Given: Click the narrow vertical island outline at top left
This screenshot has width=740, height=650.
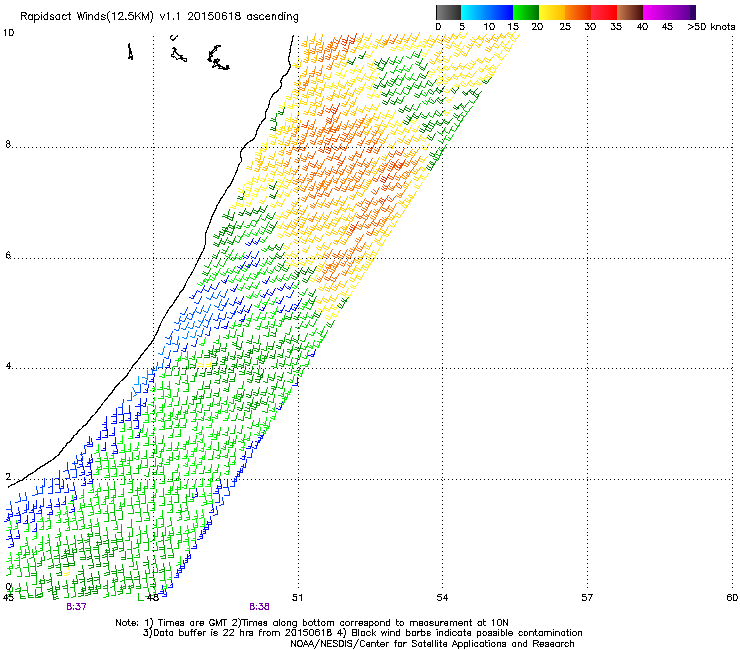Looking at the screenshot, I should point(130,51).
